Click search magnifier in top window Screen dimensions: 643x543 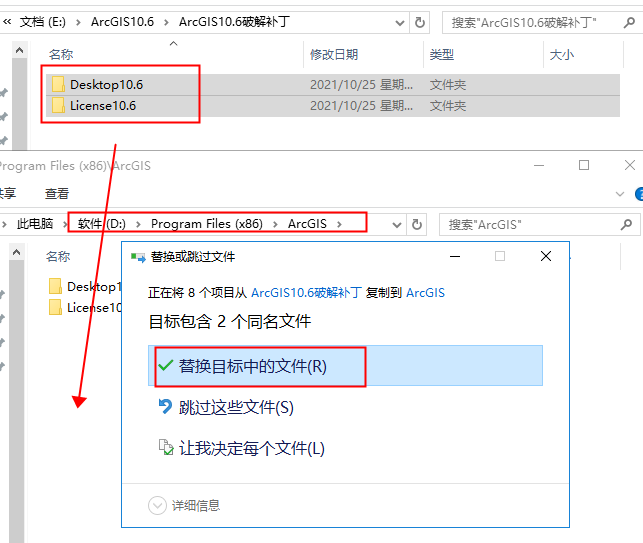(629, 23)
